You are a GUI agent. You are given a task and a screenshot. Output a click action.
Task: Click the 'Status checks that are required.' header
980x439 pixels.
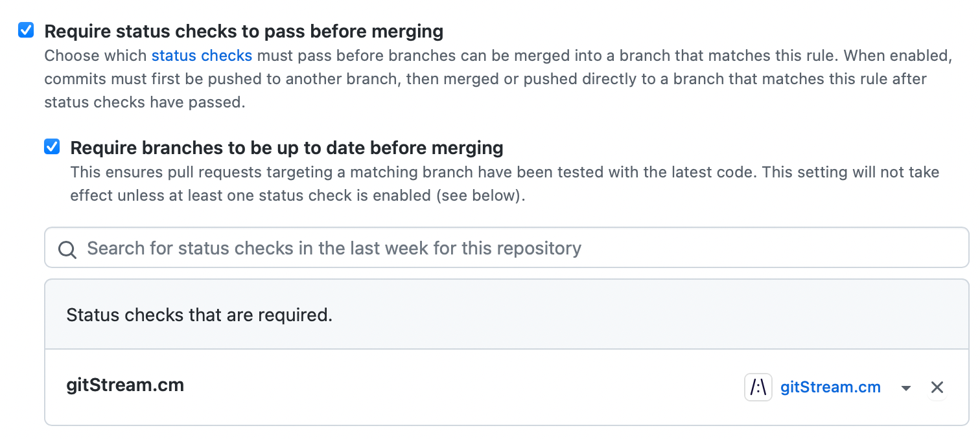coord(199,315)
